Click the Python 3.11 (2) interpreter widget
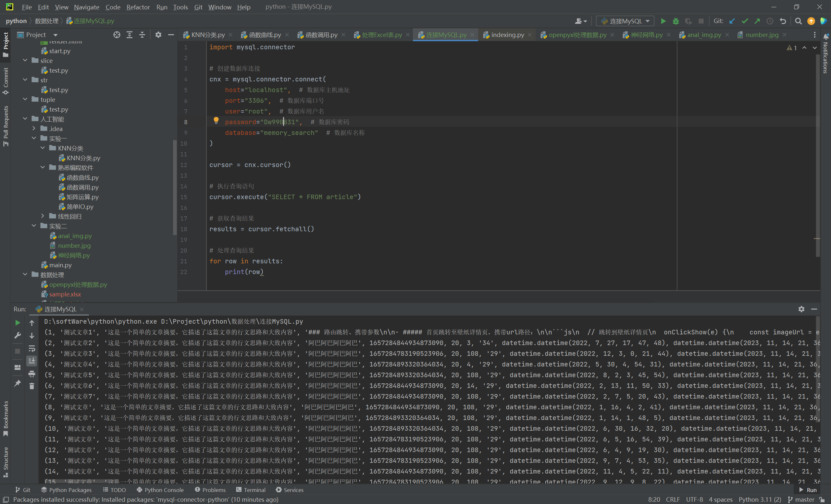 pos(760,499)
